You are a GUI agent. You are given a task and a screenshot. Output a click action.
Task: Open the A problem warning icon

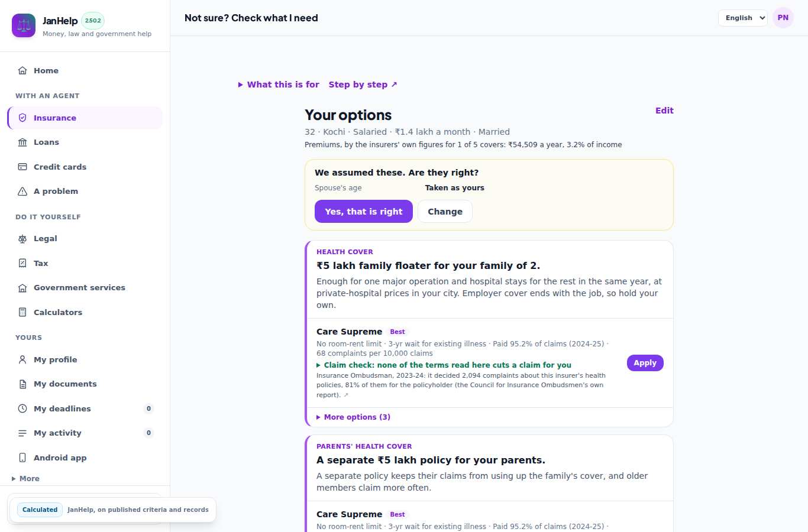22,192
